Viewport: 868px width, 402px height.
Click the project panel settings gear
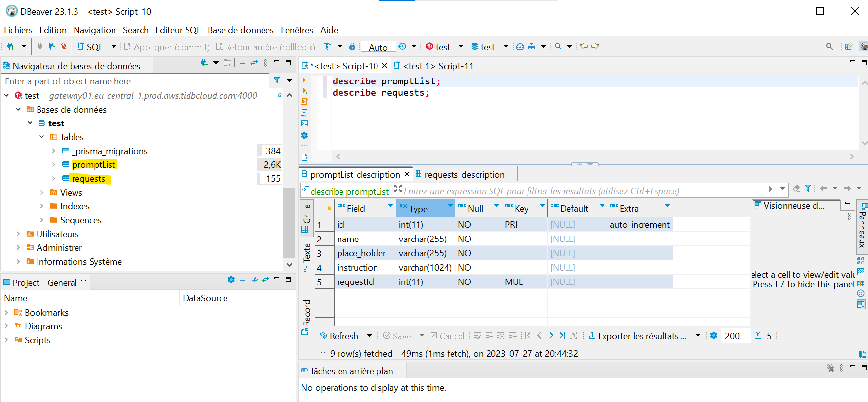pos(231,280)
